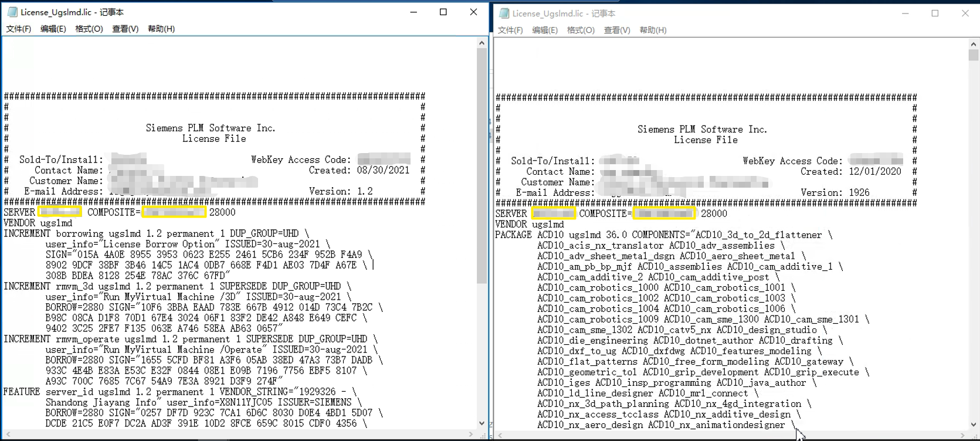Click "ACD10_flat_patterns" line in right window
This screenshot has height=441, width=980.
click(x=696, y=361)
